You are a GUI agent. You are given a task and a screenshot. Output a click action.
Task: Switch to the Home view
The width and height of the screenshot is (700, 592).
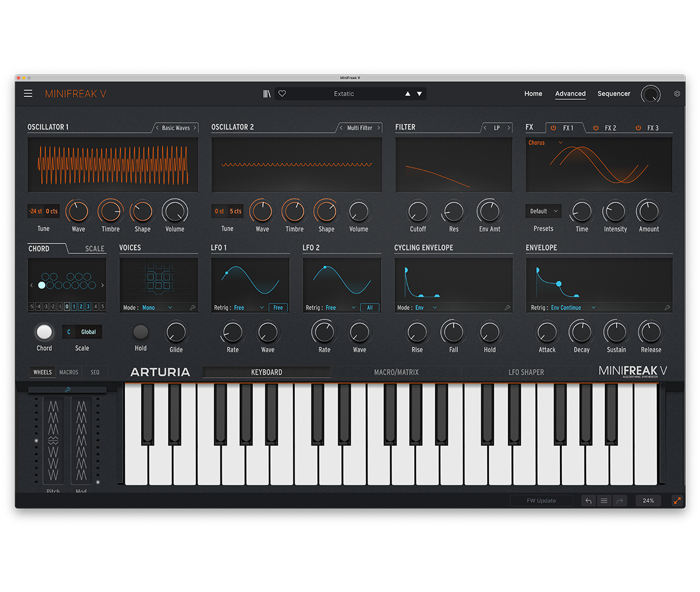tap(533, 93)
